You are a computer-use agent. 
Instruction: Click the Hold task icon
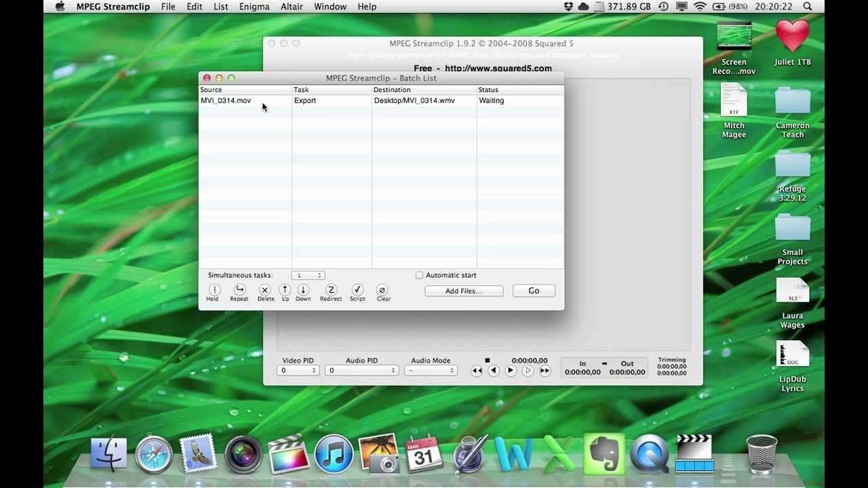tap(213, 289)
